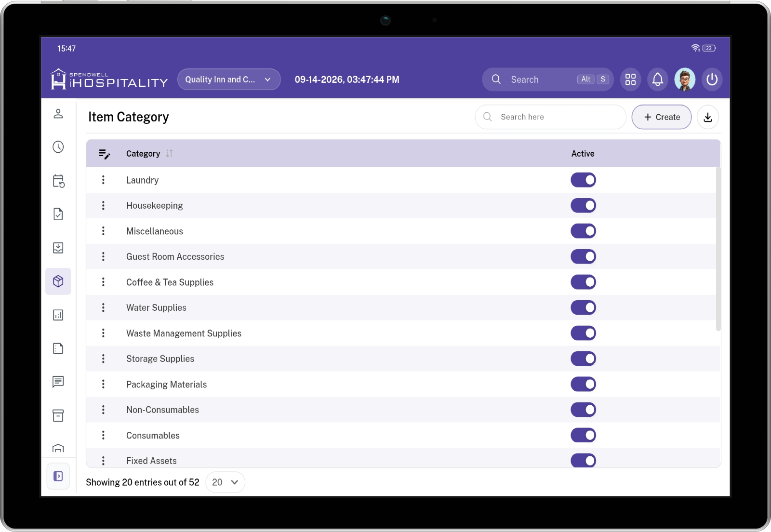
Task: Open the dashed document sidebar icon
Action: coord(58,348)
